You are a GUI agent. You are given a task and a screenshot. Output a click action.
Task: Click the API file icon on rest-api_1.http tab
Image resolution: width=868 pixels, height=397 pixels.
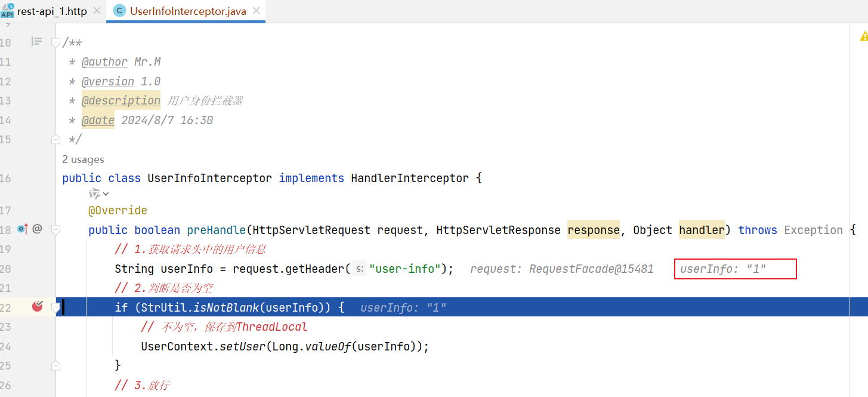click(x=7, y=11)
